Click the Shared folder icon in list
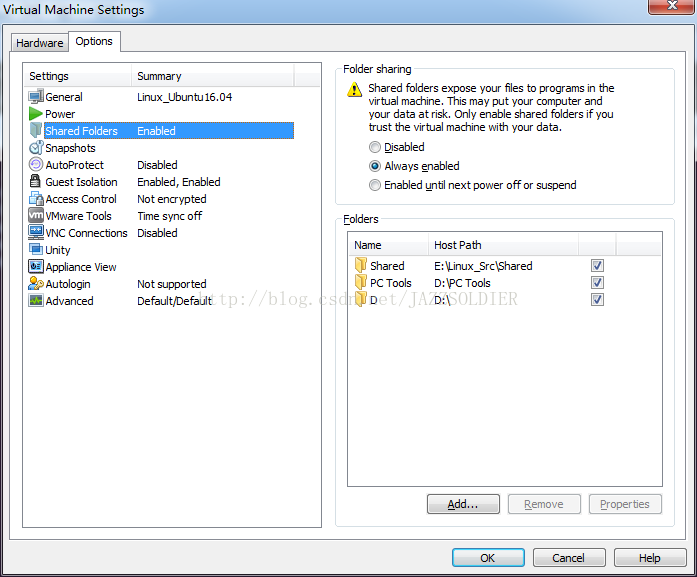Viewport: 697px width, 577px height. pos(361,265)
